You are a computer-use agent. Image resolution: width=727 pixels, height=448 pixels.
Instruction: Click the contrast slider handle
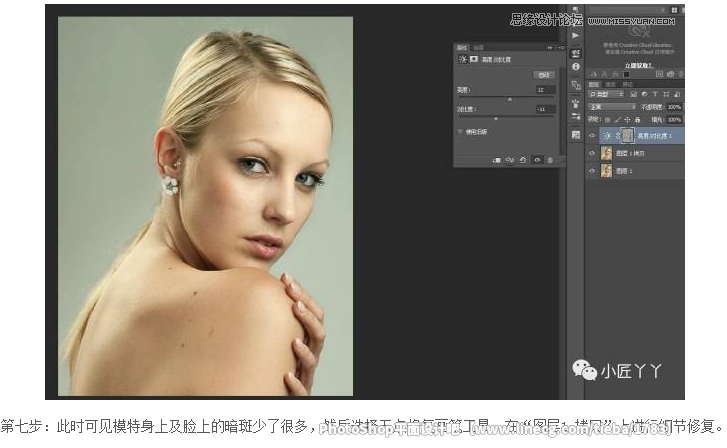click(x=496, y=119)
